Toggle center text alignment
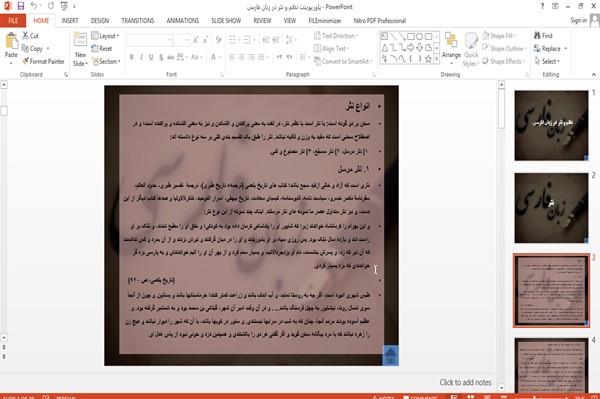The height and width of the screenshot is (399, 600). pos(241,57)
